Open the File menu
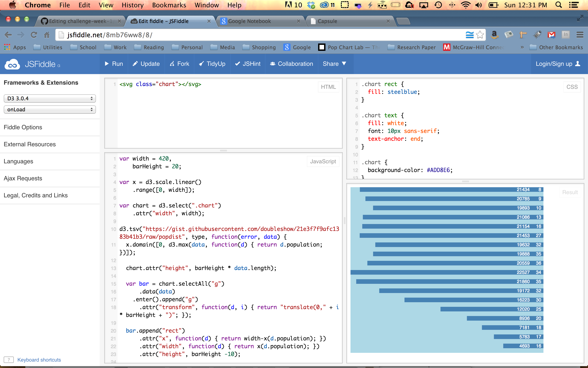 click(65, 5)
